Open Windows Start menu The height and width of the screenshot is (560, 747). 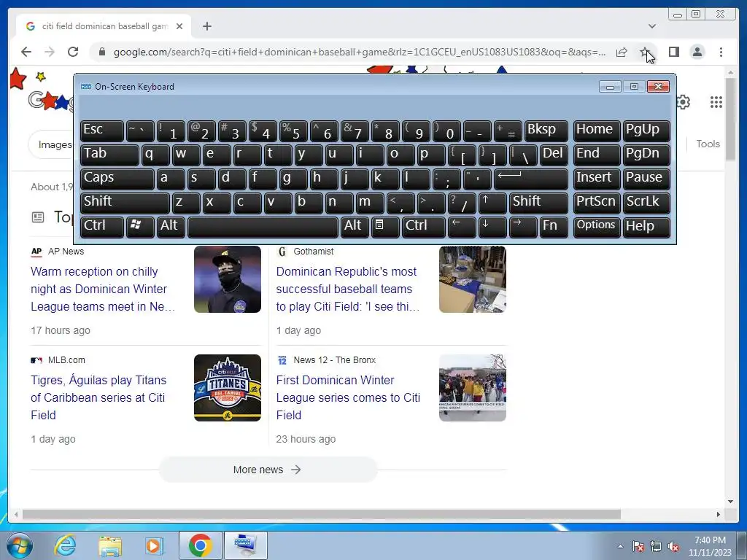(x=20, y=545)
